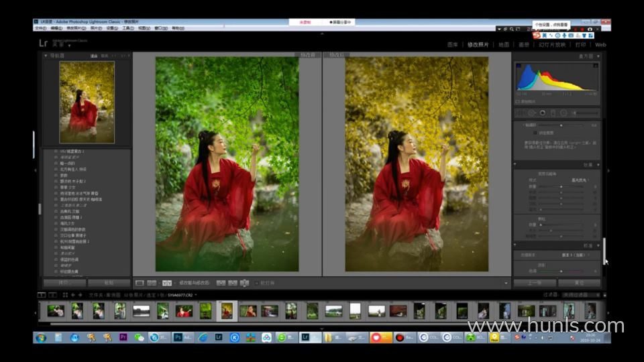Click the Windows Start button
Image resolution: width=644 pixels, height=362 pixels.
pyautogui.click(x=40, y=337)
